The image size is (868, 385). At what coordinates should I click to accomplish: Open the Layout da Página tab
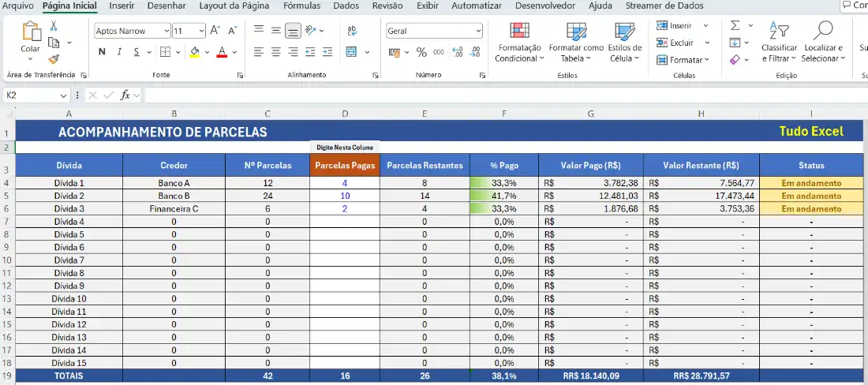234,6
